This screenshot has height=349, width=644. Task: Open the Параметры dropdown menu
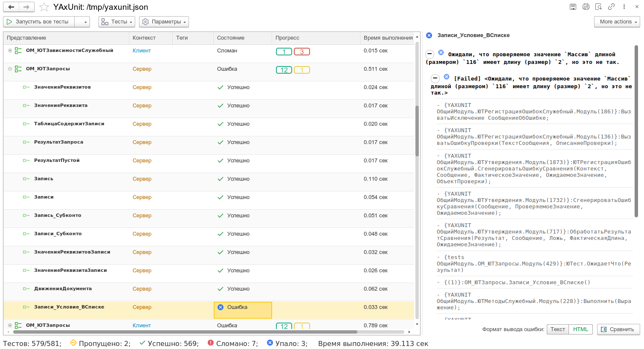point(164,22)
